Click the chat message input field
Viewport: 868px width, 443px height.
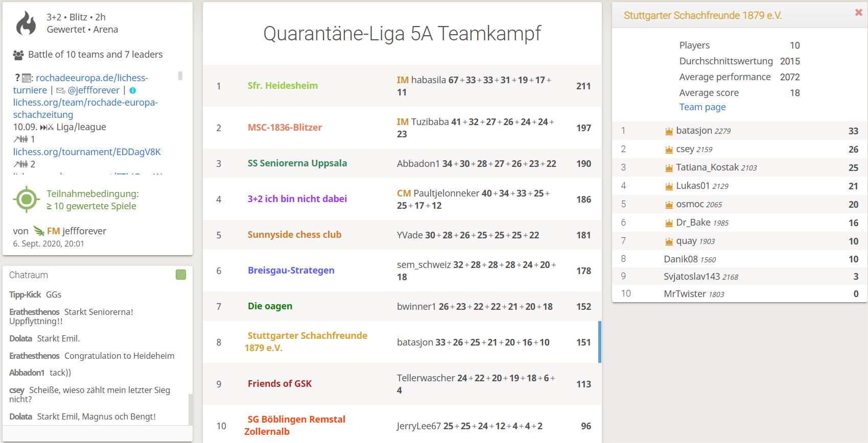(97, 434)
